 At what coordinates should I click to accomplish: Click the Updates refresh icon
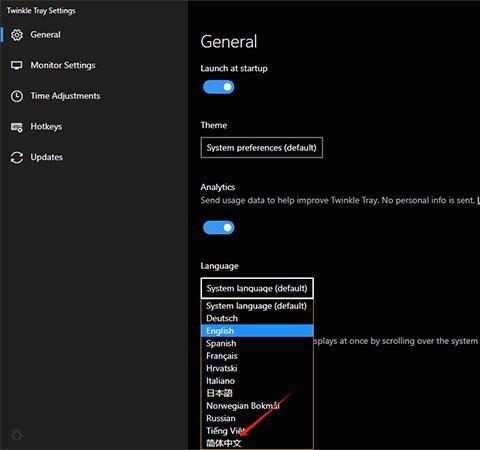[x=17, y=157]
